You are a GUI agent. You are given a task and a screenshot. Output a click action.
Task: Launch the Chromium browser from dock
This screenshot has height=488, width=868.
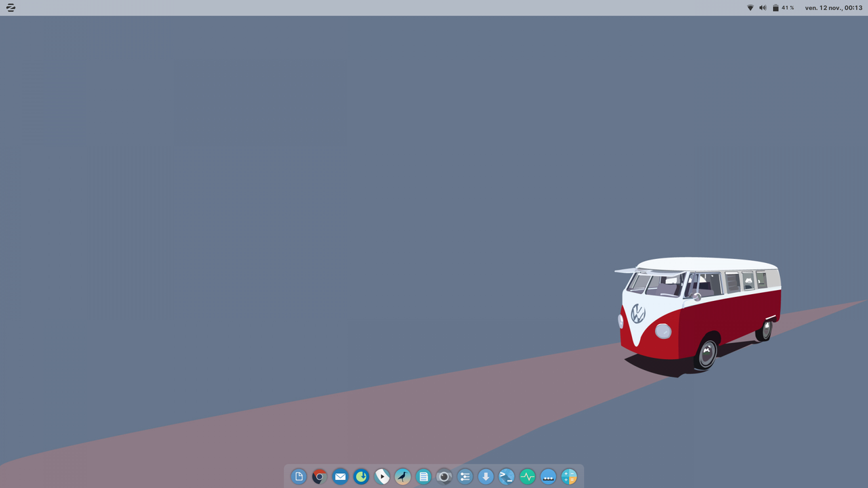[x=319, y=476]
